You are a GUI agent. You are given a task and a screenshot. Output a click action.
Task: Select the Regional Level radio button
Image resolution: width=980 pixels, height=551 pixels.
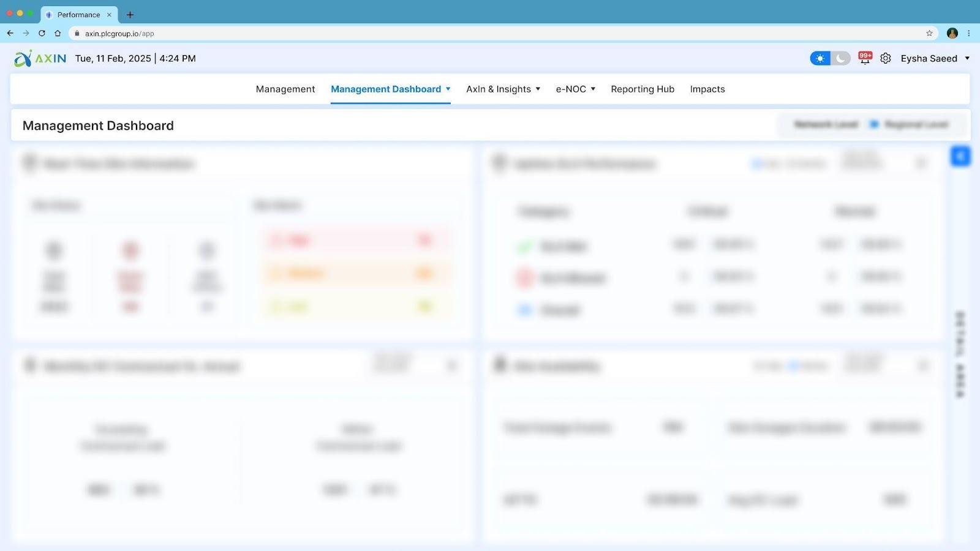(x=875, y=124)
